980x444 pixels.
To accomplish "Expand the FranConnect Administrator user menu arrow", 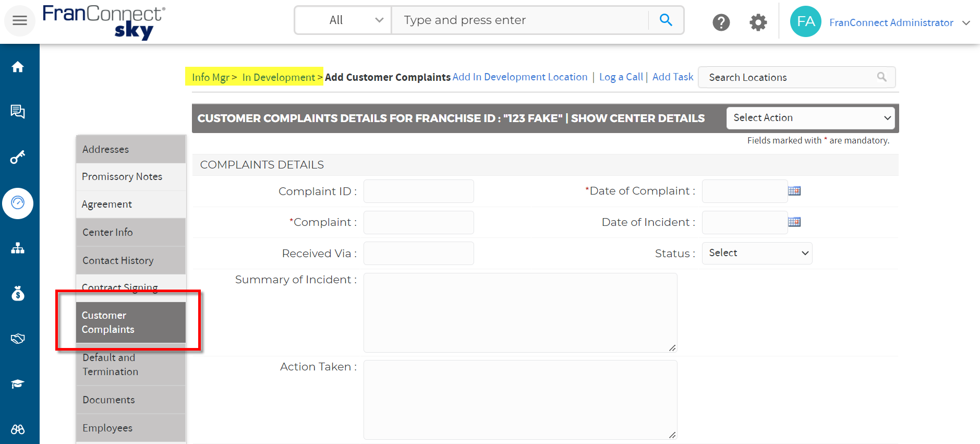I will (966, 23).
